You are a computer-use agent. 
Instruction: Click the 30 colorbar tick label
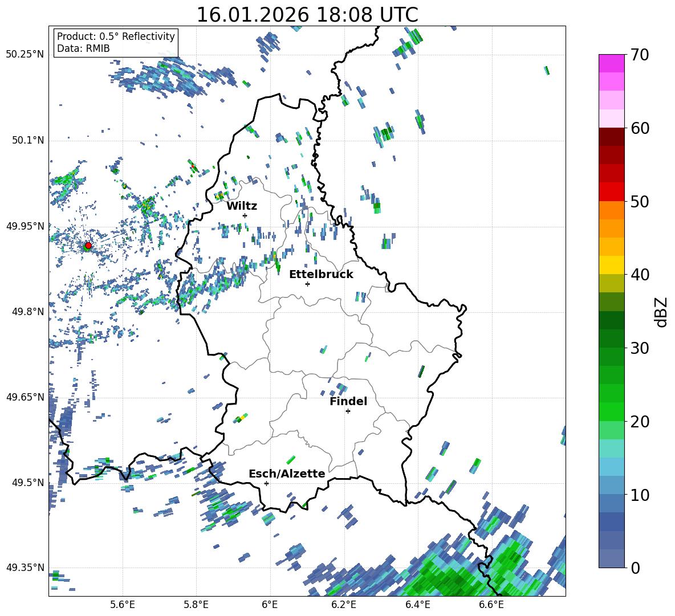639,348
